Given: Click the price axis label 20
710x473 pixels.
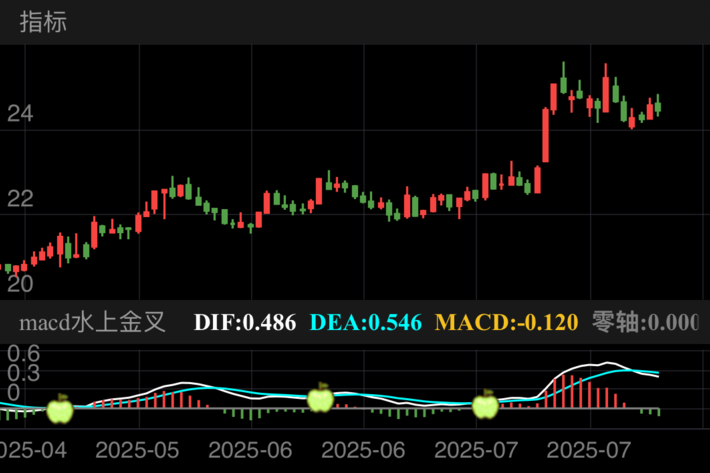Looking at the screenshot, I should click(20, 284).
